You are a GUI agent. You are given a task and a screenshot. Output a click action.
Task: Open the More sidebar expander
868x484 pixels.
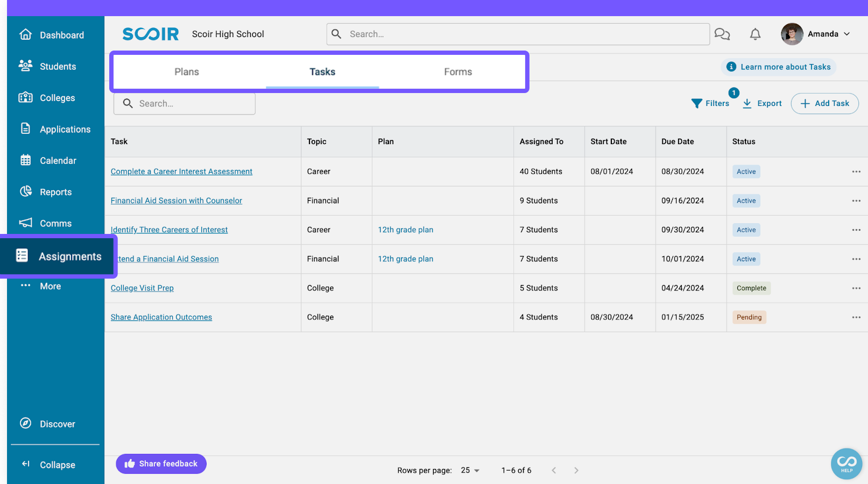click(50, 286)
